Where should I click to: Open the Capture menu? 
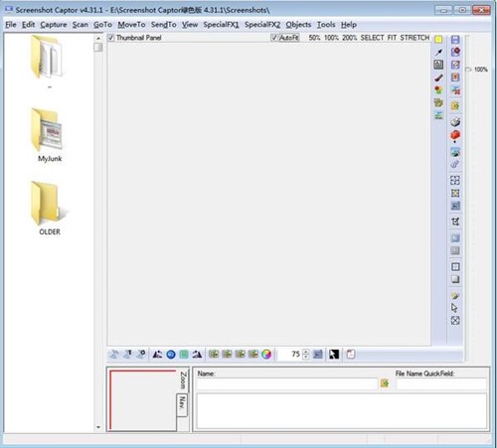[54, 25]
